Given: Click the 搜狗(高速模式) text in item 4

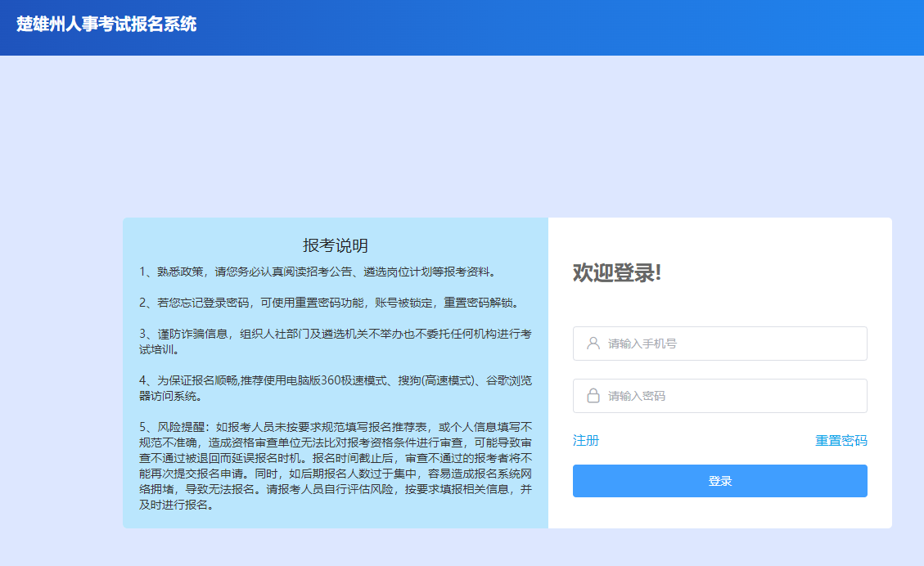Looking at the screenshot, I should point(437,380).
